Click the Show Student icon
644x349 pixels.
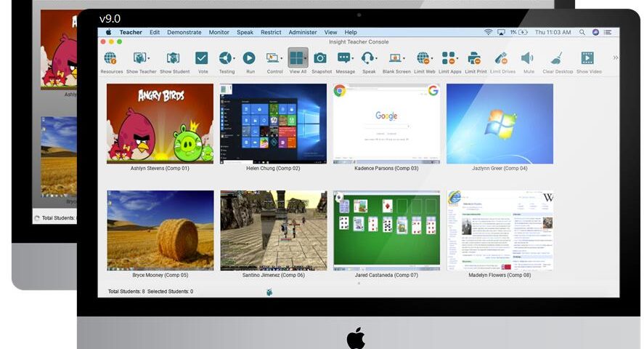click(174, 59)
